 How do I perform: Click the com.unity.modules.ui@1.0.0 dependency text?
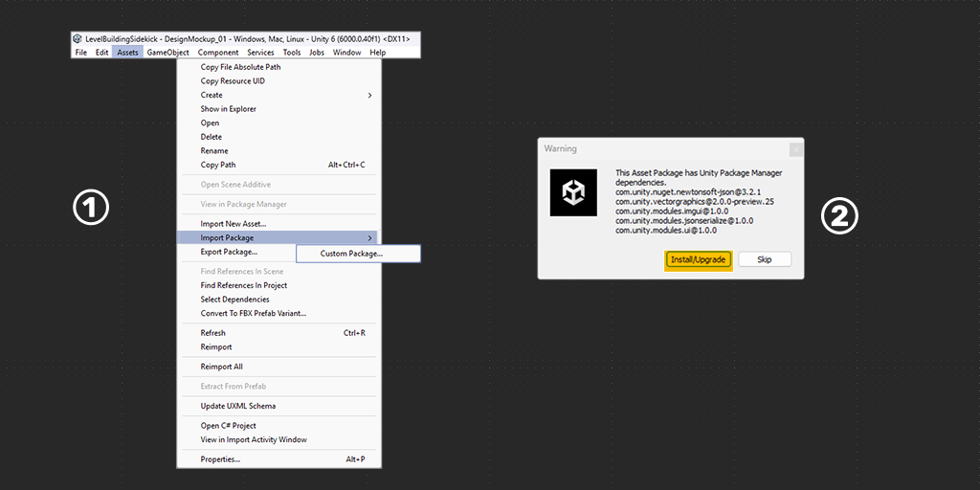coord(666,230)
